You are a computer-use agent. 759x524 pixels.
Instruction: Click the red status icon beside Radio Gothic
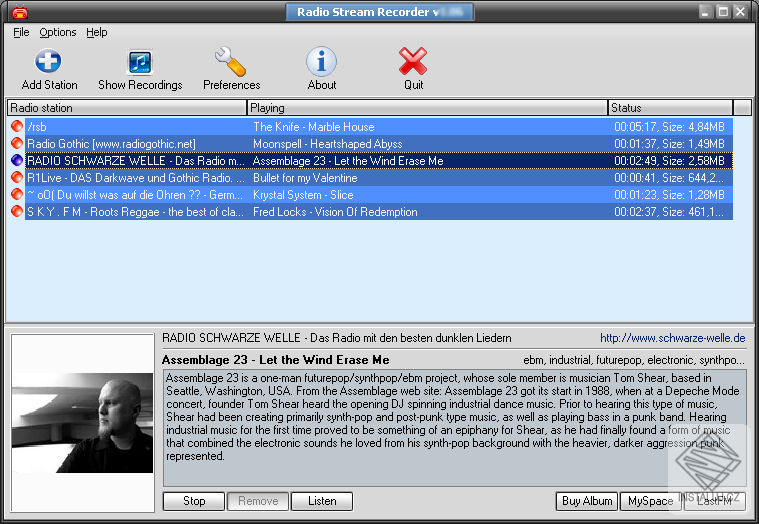(17, 143)
